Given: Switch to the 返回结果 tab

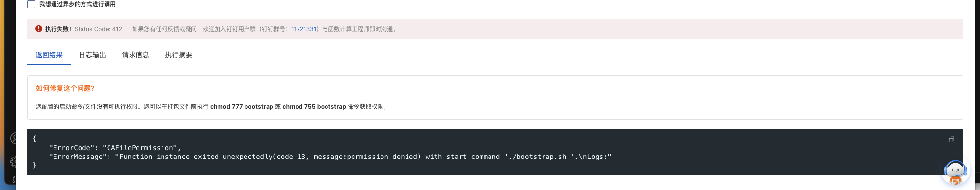Looking at the screenshot, I should point(49,55).
